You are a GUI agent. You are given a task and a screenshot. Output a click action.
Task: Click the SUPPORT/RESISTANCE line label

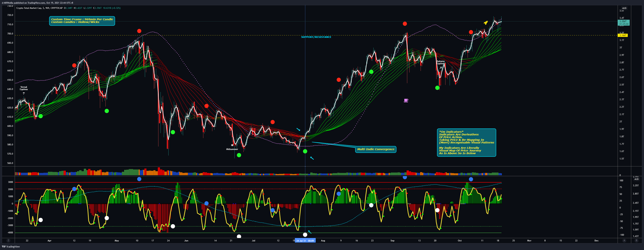(x=316, y=37)
